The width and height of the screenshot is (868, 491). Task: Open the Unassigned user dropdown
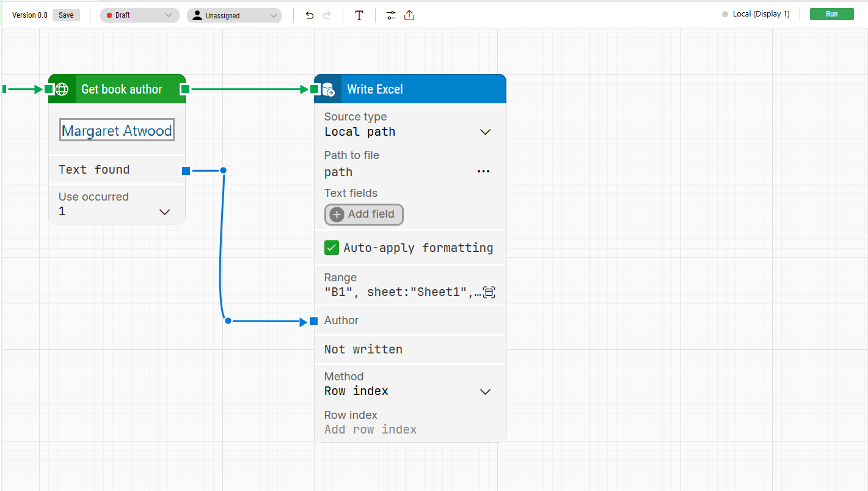pyautogui.click(x=234, y=15)
